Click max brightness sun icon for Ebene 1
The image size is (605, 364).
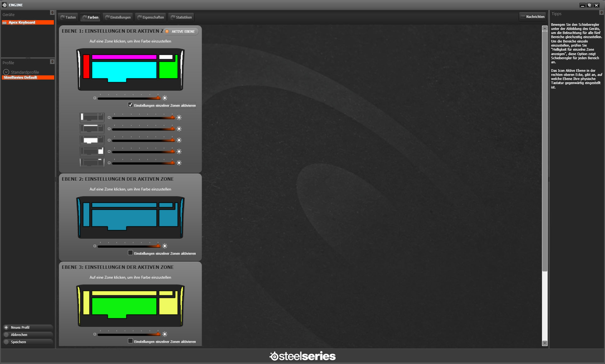165,98
